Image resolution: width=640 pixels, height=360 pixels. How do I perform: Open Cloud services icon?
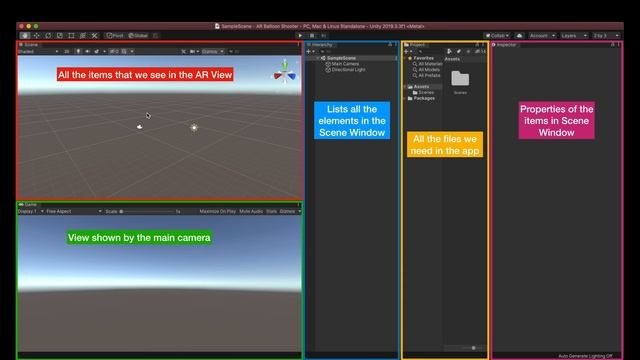point(519,36)
